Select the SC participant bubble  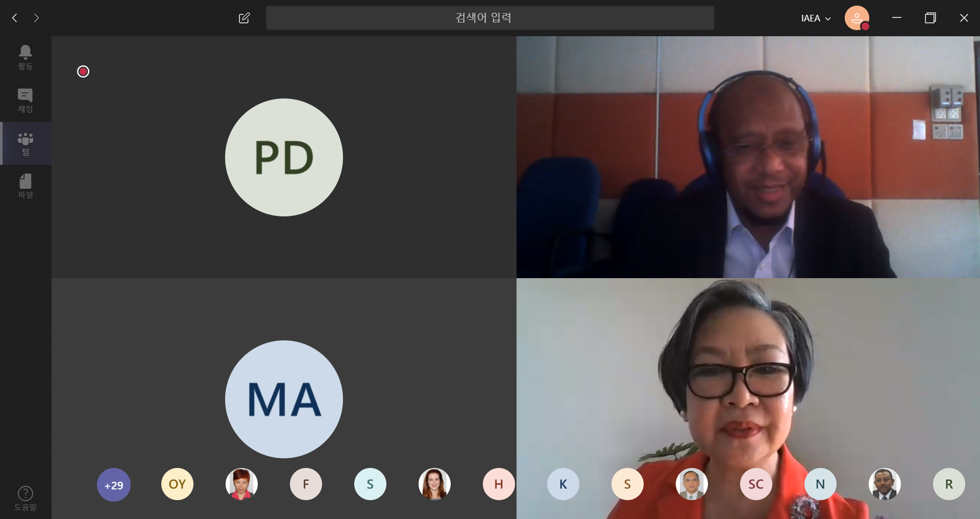coord(756,484)
